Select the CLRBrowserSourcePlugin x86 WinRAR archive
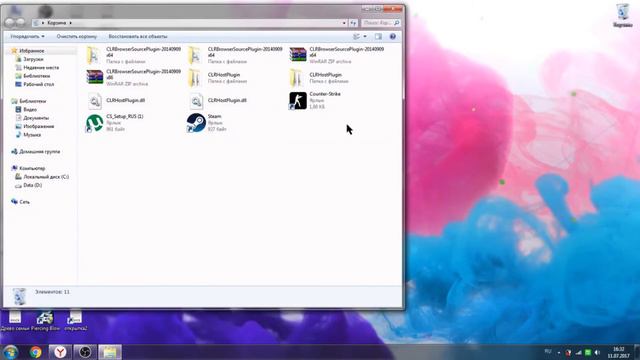Image resolution: width=640 pixels, height=360 pixels. [133, 77]
